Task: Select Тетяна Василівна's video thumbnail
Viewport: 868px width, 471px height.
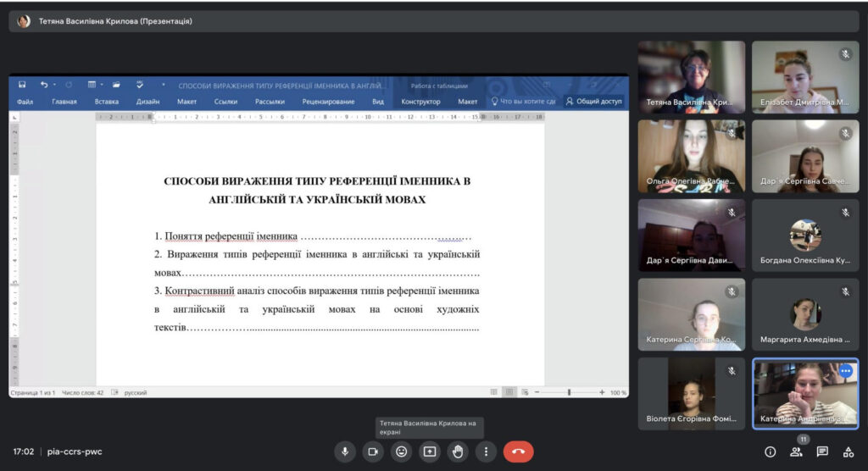Action: coord(691,77)
